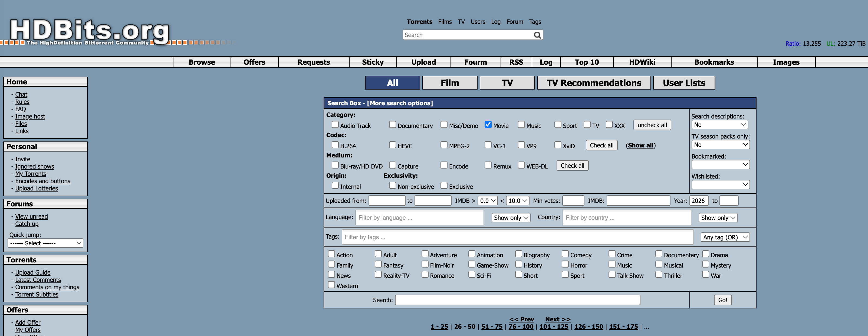This screenshot has height=336, width=868.
Task: Switch to the Film tab
Action: click(449, 83)
